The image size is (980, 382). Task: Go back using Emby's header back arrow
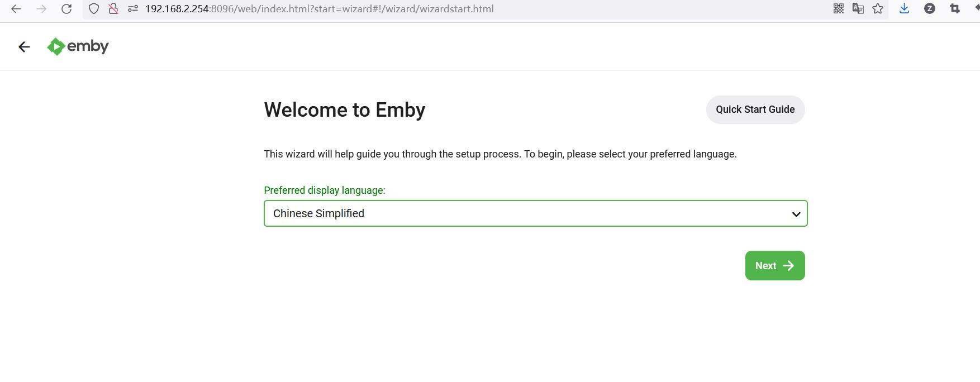24,47
